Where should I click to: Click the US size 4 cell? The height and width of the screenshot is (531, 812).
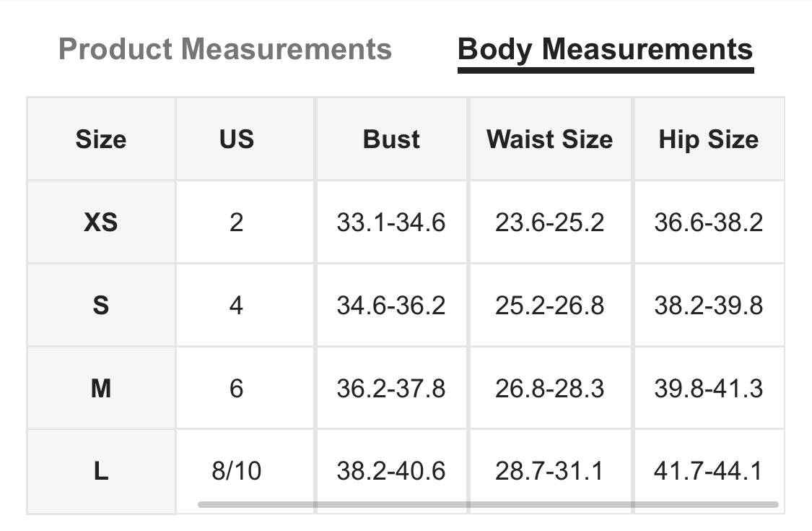[237, 305]
